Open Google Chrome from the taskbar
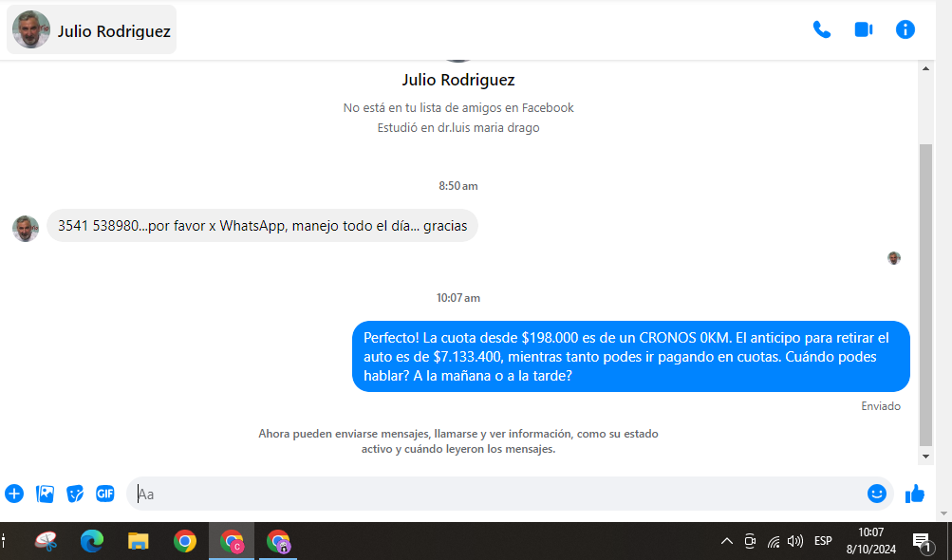The image size is (952, 560). [184, 541]
